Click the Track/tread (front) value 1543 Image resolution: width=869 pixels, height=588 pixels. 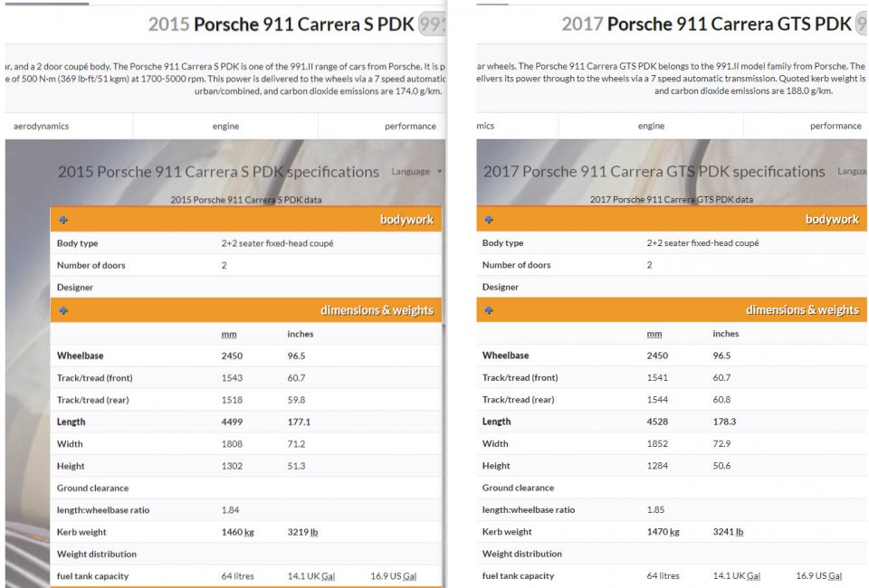[x=232, y=378]
